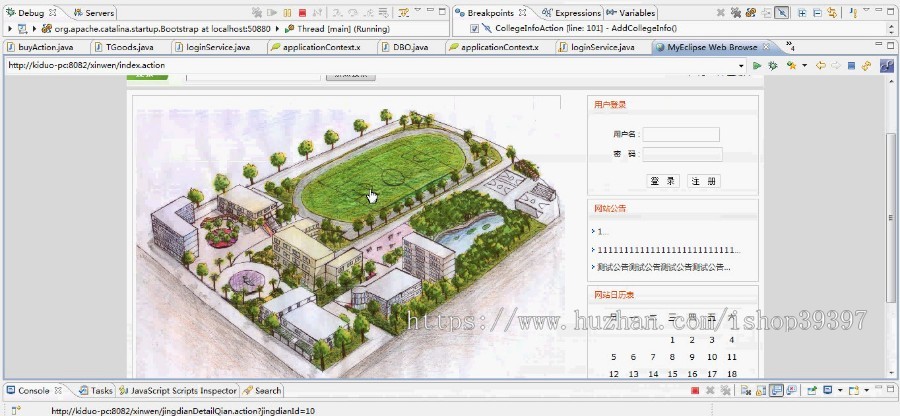Click the Step Return icon
Screen dimensions: 900x416
pyautogui.click(x=368, y=12)
